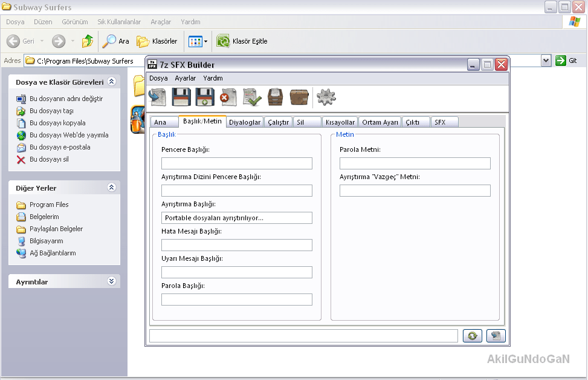Click the document icon with green checkmark

tap(251, 97)
